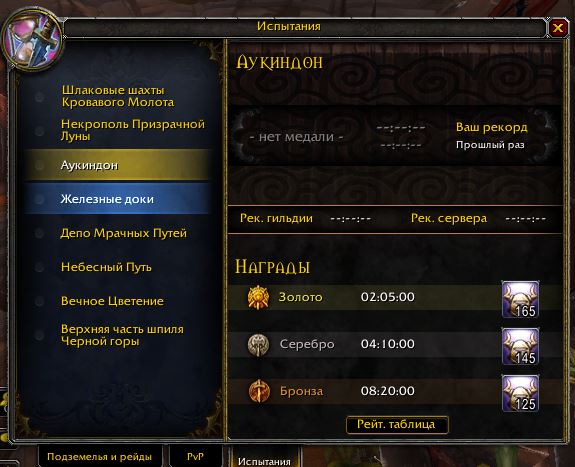Click the Рек. сервера record label
The height and width of the screenshot is (467, 575).
click(x=449, y=218)
